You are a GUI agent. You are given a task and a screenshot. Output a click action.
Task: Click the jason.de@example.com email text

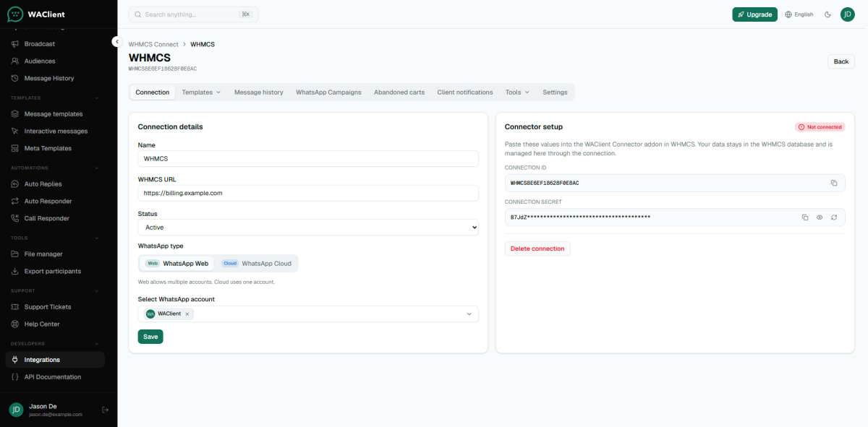point(56,415)
